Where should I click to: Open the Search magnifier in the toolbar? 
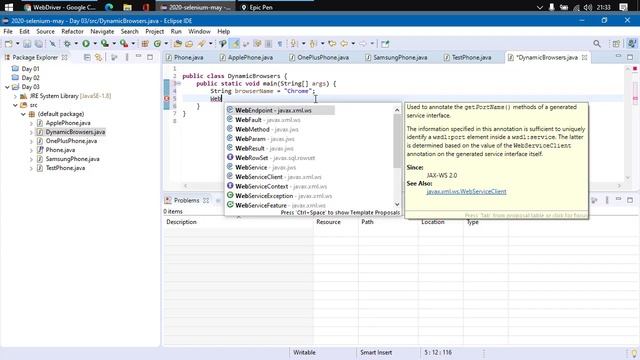[597, 44]
